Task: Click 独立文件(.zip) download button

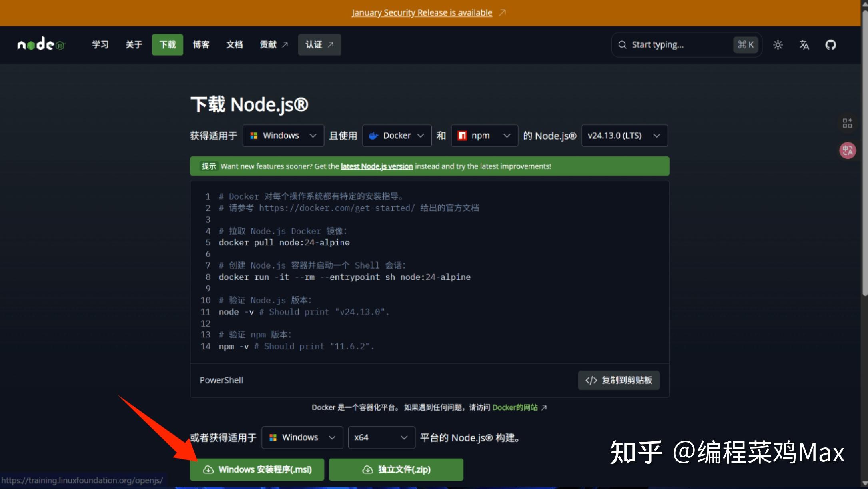Action: pos(396,469)
